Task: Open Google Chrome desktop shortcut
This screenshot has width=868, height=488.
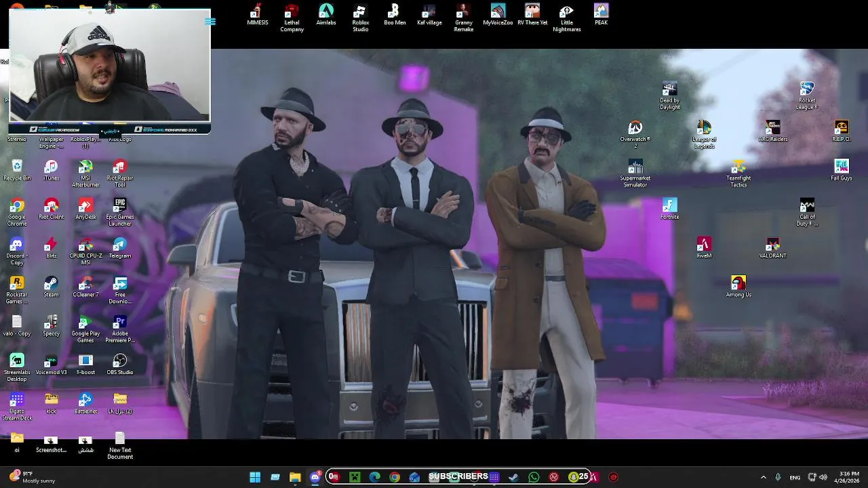Action: pos(17,212)
